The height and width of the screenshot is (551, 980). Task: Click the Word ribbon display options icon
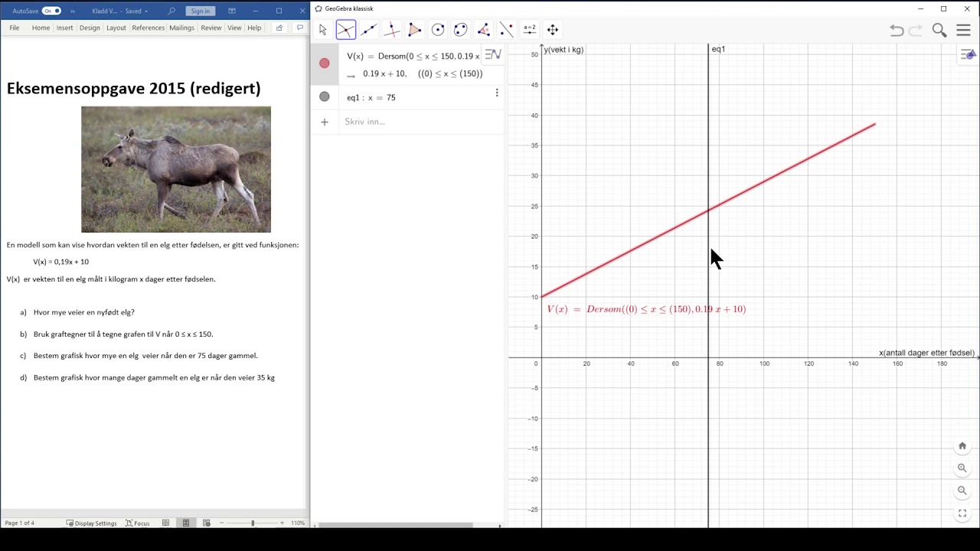pyautogui.click(x=232, y=11)
